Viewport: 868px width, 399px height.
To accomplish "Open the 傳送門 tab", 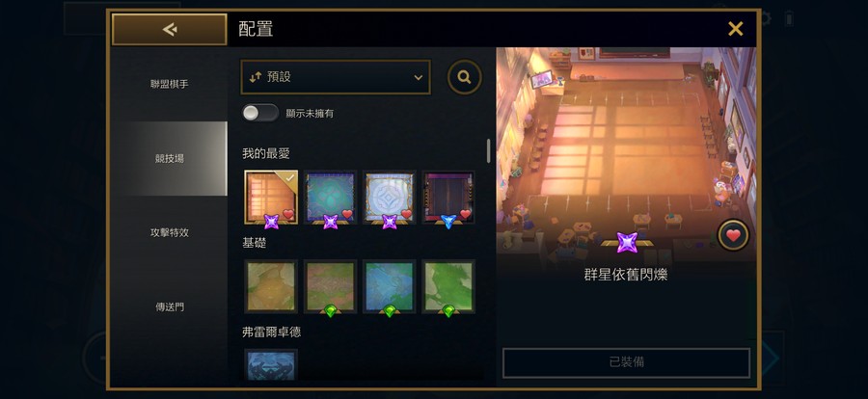I will click(x=170, y=307).
